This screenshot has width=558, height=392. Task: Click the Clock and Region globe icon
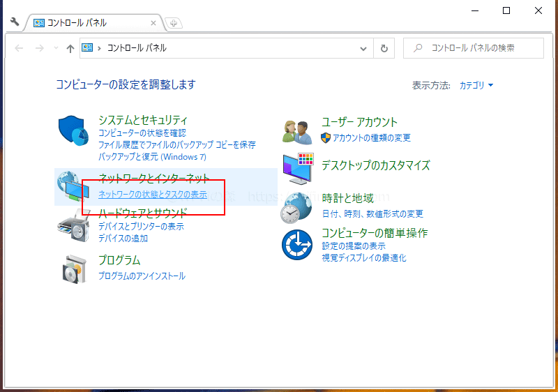click(296, 208)
